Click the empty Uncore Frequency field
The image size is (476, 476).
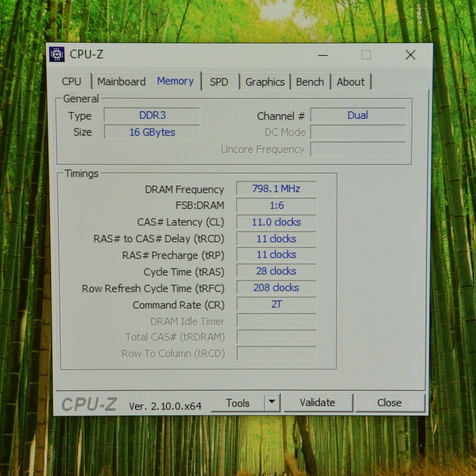point(358,149)
